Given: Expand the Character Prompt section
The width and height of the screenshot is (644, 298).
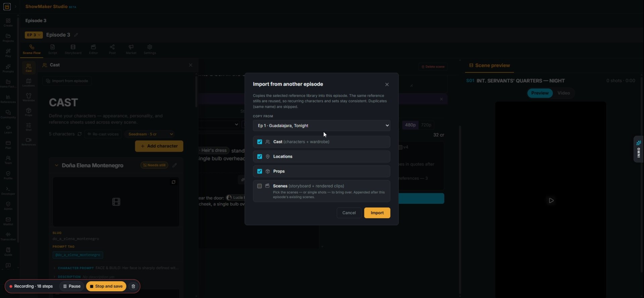Looking at the screenshot, I should point(55,268).
